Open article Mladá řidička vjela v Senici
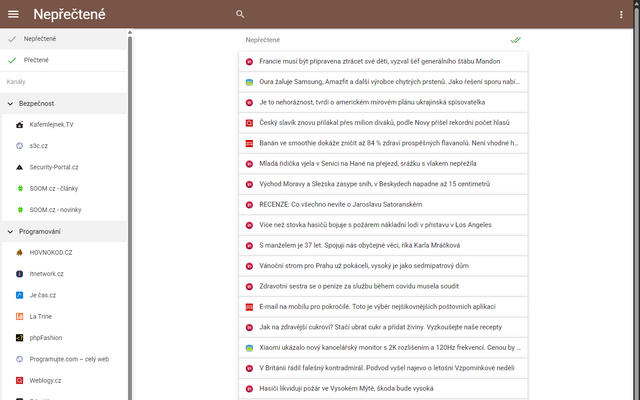This screenshot has height=400, width=640. click(383, 164)
